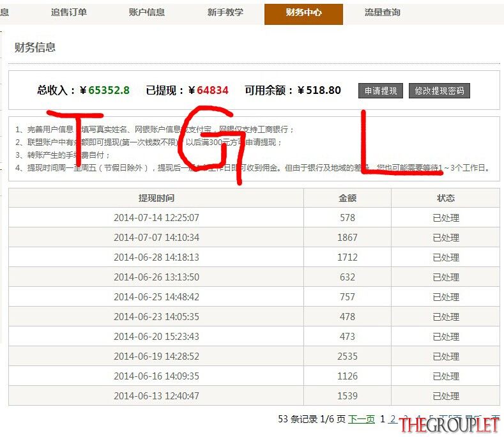Click the row dated 2014-06-20 15:23:43
The image size is (504, 437).
click(x=254, y=336)
